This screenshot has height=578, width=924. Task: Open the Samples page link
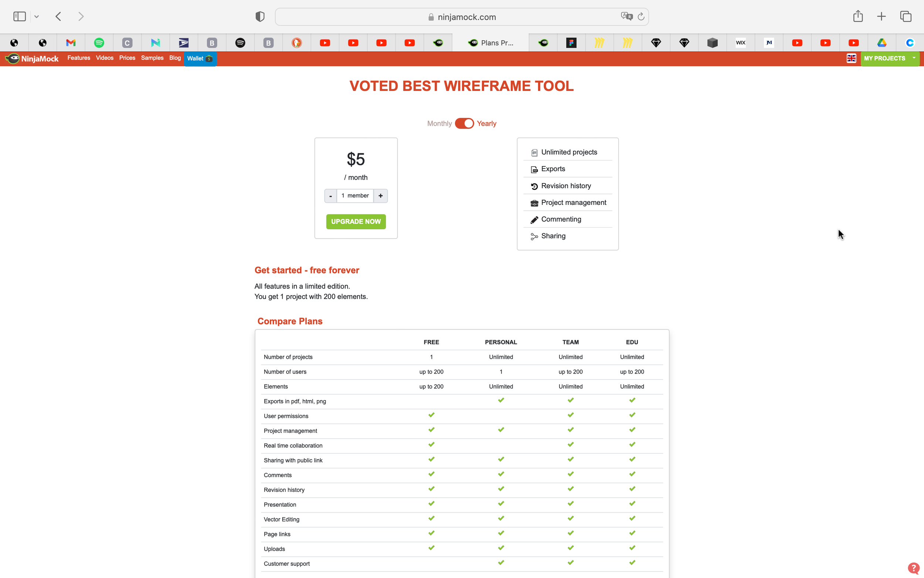point(152,58)
